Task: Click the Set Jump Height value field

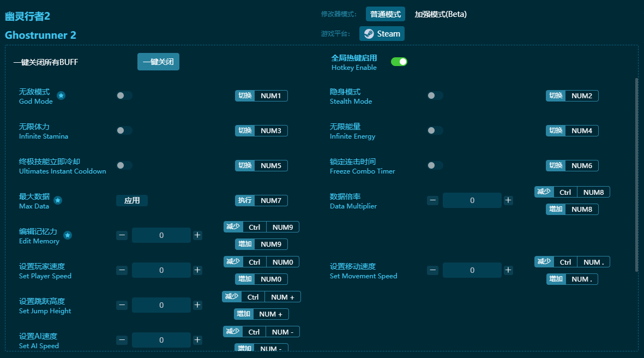Action: coord(161,305)
